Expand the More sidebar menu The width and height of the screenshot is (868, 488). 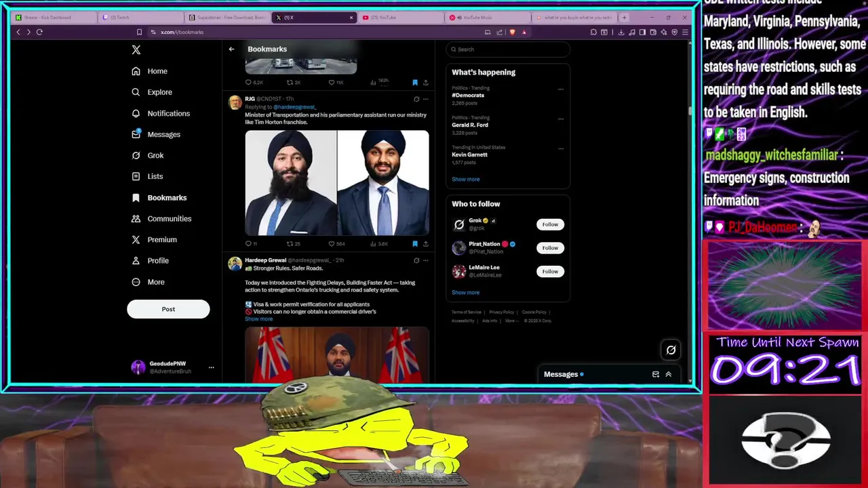[148, 282]
